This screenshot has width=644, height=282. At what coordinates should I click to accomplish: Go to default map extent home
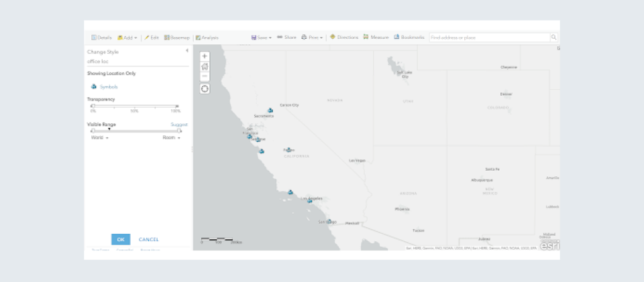[205, 66]
